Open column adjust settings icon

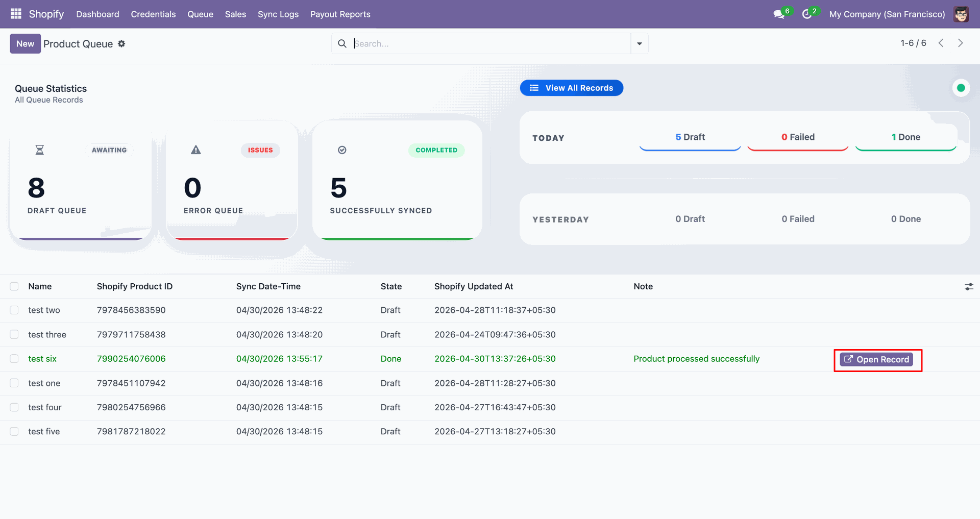(969, 287)
